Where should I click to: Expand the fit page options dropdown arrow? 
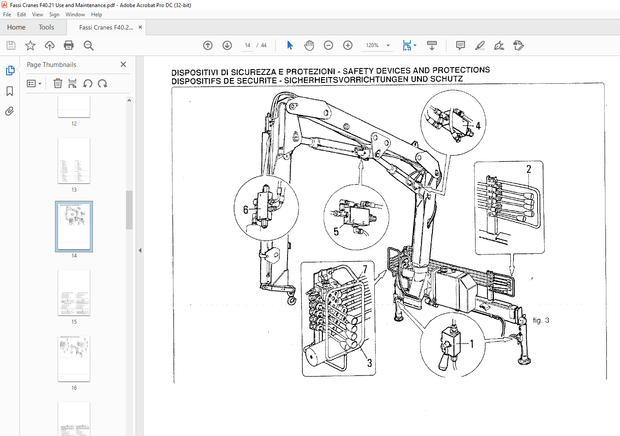tap(415, 45)
